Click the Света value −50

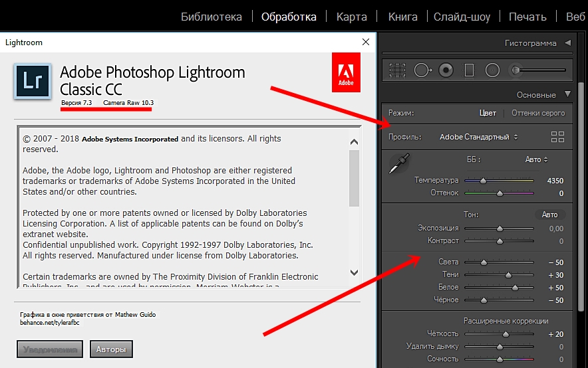(556, 262)
